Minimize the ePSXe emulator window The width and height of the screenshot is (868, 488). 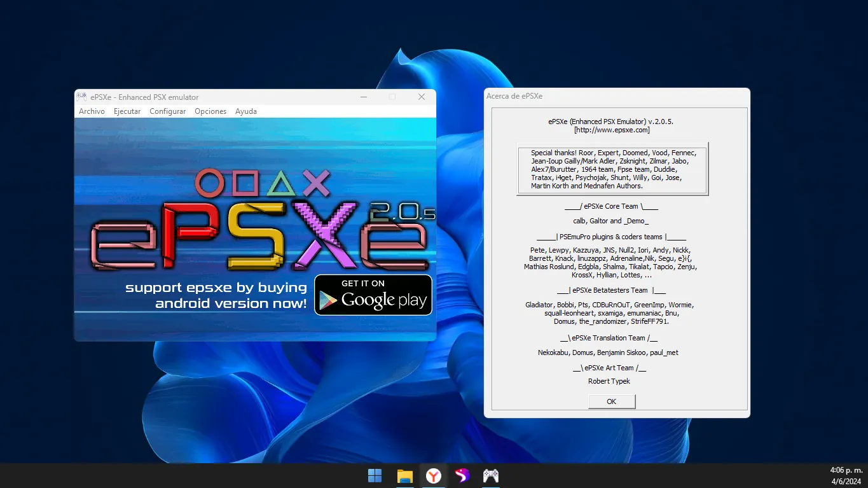click(364, 97)
